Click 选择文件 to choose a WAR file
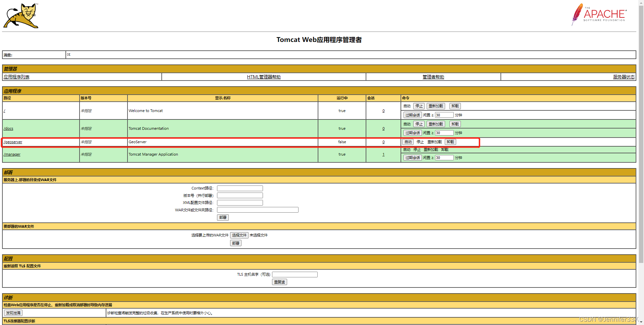 239,235
